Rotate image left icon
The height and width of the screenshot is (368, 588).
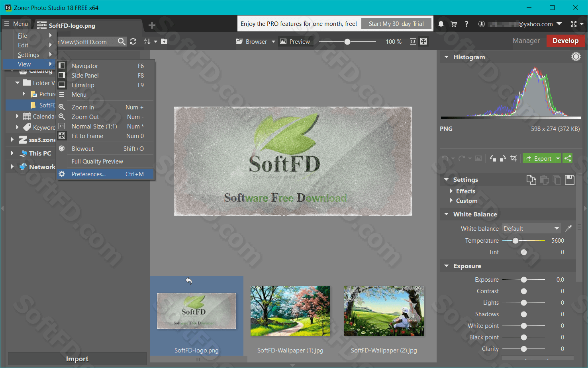(x=493, y=158)
